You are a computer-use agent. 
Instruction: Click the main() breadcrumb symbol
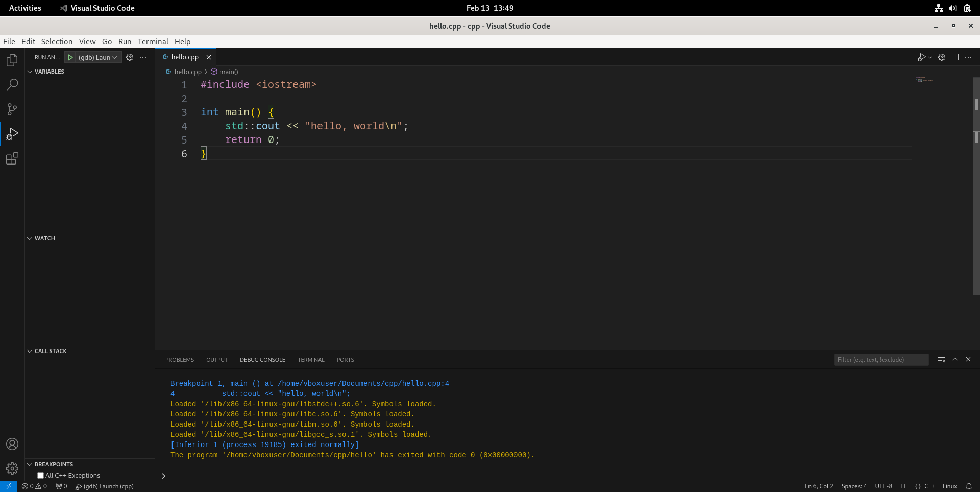225,72
